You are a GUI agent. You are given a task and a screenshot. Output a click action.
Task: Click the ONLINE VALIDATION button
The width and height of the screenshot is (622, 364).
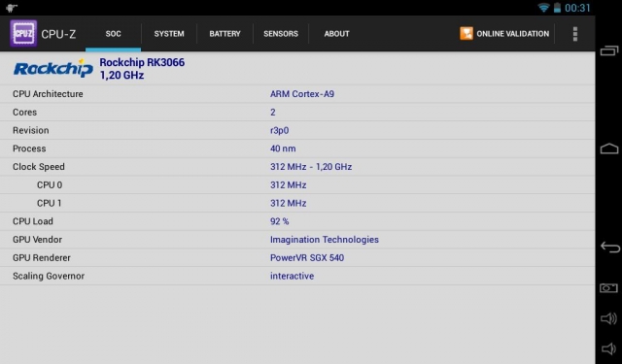coord(504,34)
